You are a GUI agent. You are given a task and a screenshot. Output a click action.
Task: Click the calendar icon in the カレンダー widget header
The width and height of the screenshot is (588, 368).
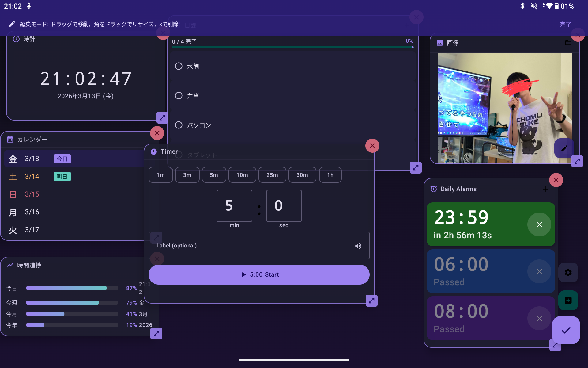[x=10, y=139]
